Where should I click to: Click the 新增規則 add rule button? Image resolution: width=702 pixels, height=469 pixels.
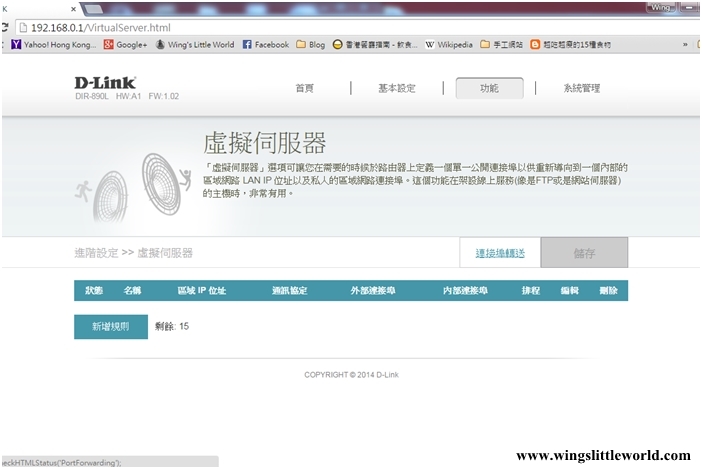pyautogui.click(x=110, y=327)
